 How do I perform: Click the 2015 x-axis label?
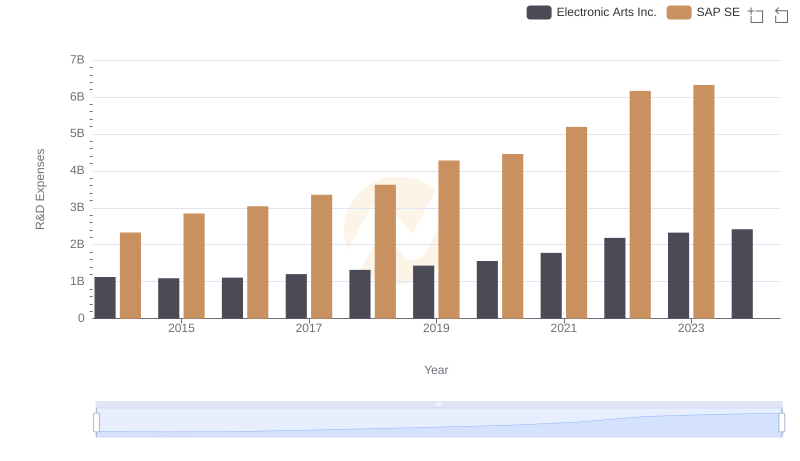click(x=181, y=328)
